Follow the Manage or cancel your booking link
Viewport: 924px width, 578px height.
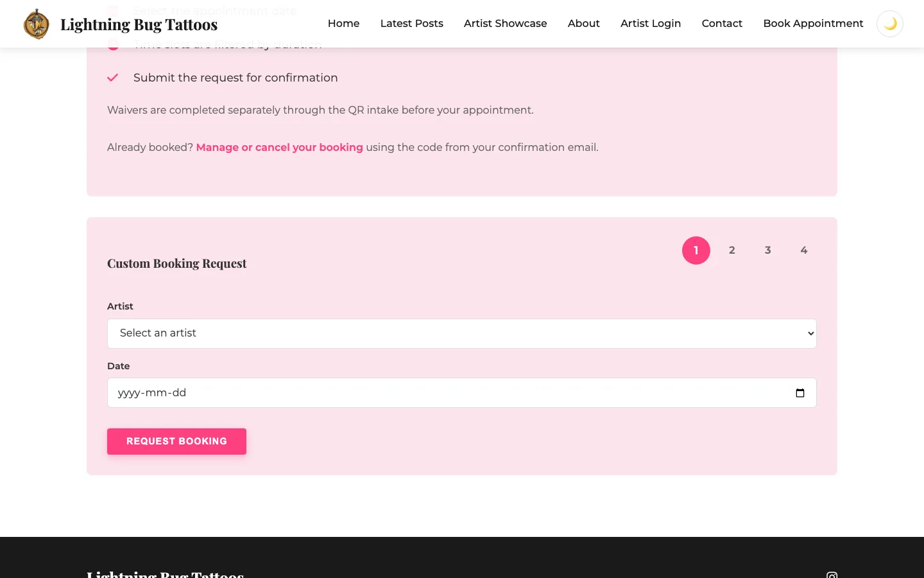[x=279, y=147]
